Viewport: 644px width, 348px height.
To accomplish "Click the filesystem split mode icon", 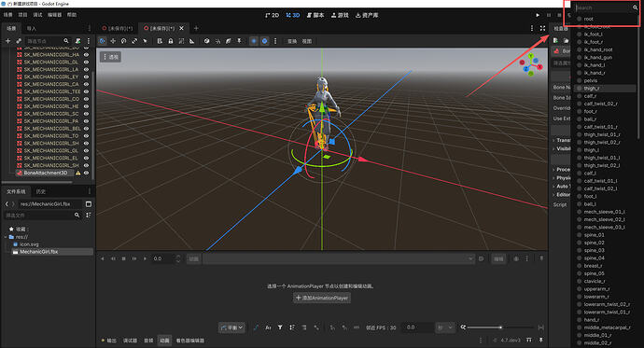I will 89,204.
